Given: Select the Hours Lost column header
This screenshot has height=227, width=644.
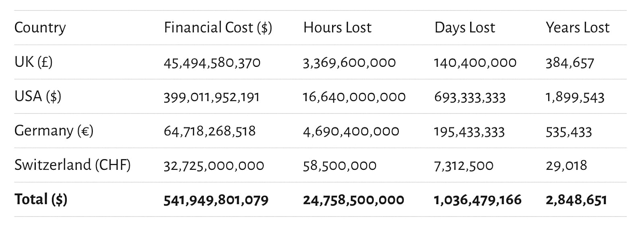Looking at the screenshot, I should click(x=337, y=28).
